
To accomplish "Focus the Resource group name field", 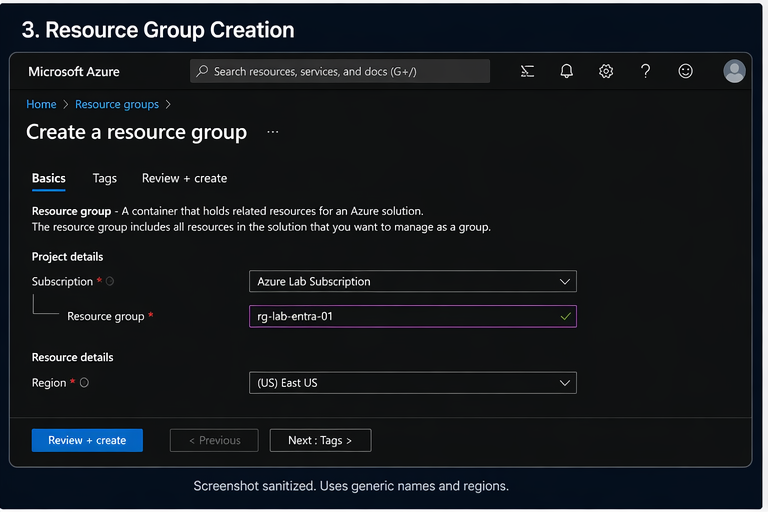I will tap(413, 317).
